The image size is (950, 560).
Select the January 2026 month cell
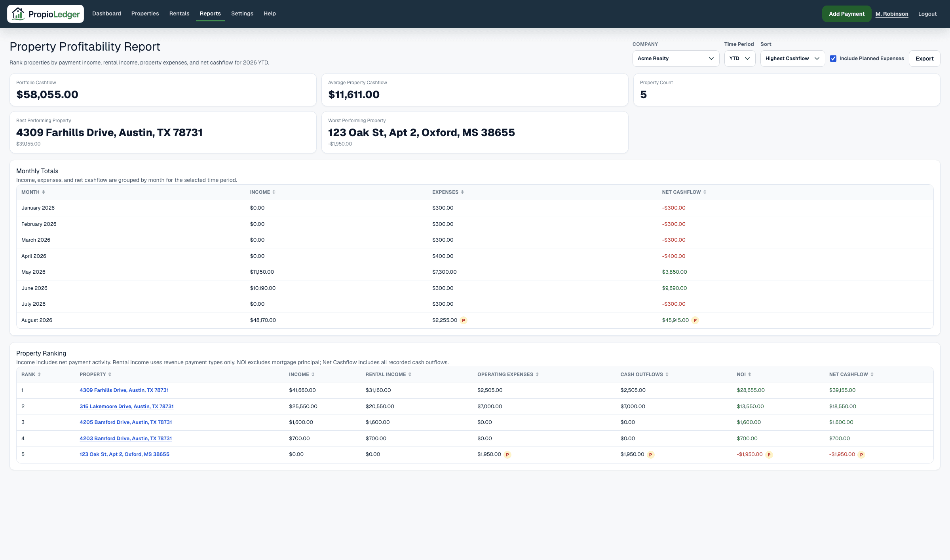pyautogui.click(x=38, y=208)
